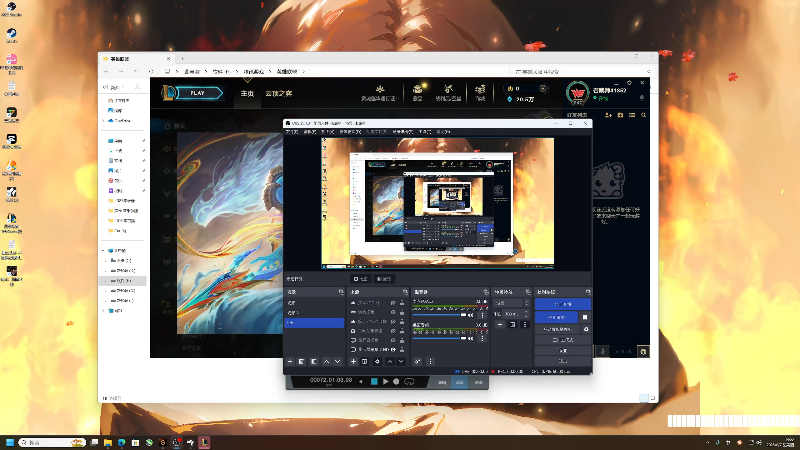
Task: Move selected scene down in OBS Scenes toolbar
Action: (x=338, y=361)
